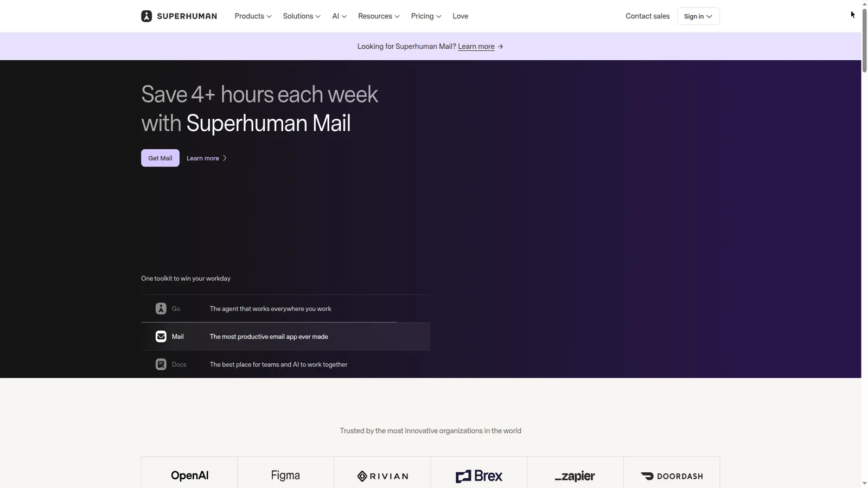
Task: Select 'The most productive email app ever made'
Action: pos(269,337)
